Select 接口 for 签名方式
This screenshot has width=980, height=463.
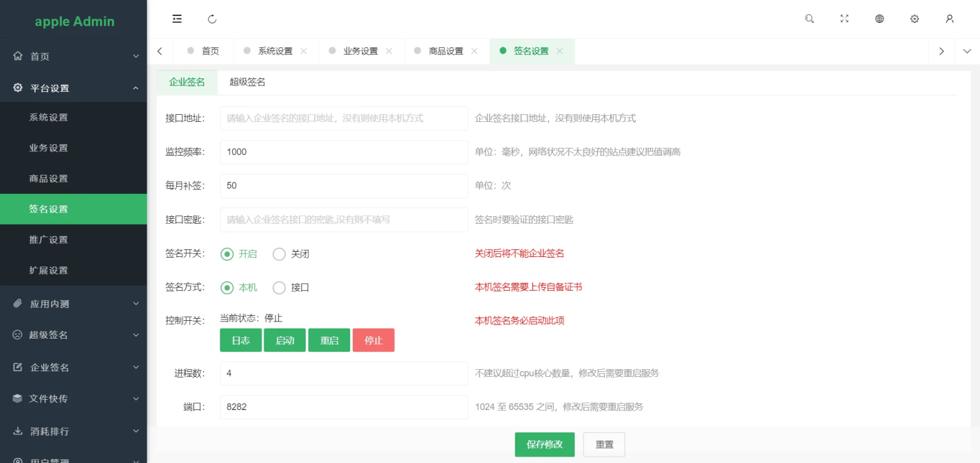click(279, 288)
